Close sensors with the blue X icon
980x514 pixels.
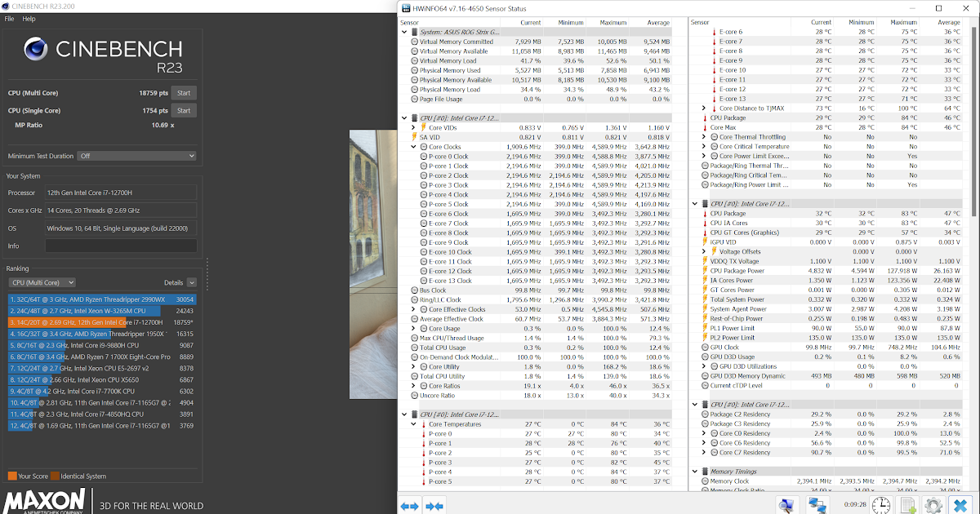961,505
